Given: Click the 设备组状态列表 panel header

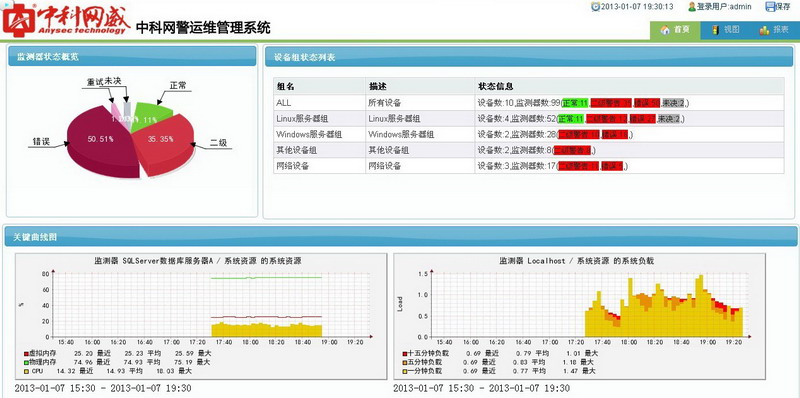Looking at the screenshot, I should click(530, 57).
